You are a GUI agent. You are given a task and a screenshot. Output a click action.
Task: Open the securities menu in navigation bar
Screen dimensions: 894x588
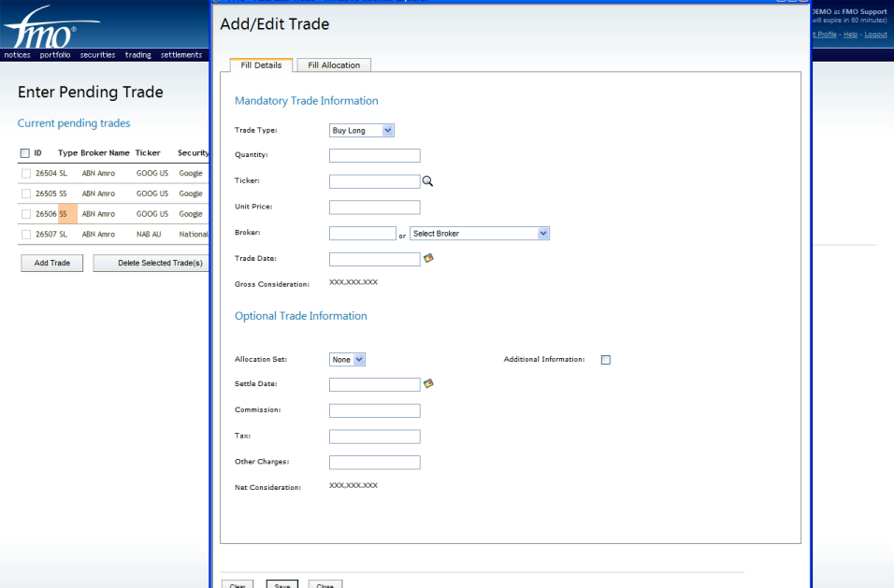pyautogui.click(x=97, y=55)
